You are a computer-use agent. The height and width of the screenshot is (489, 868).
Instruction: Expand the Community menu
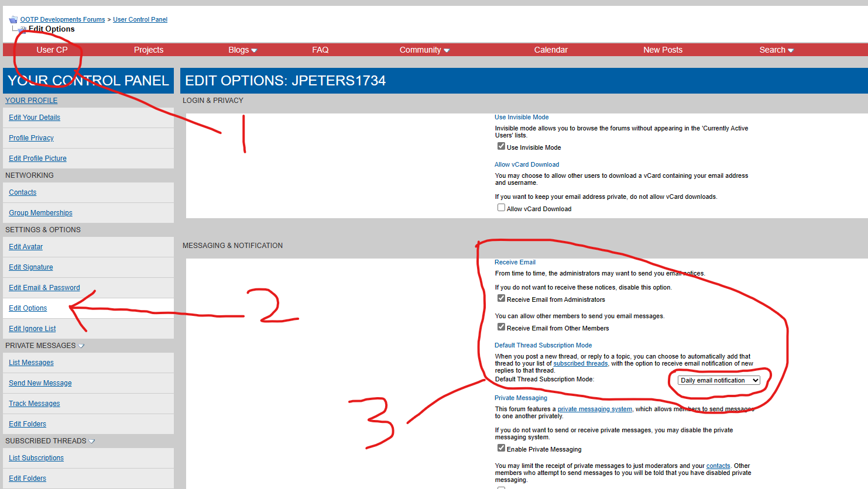coord(424,50)
